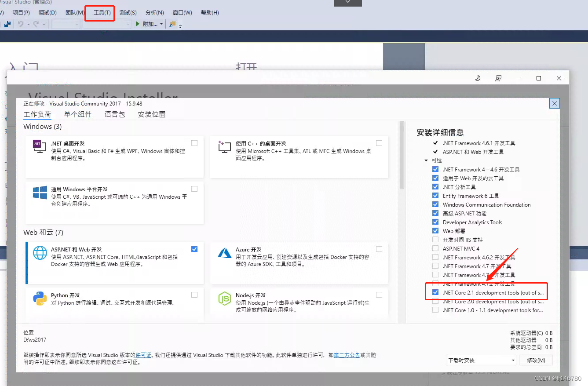Switch to the 安装位置 tab
The width and height of the screenshot is (588, 386).
point(152,114)
